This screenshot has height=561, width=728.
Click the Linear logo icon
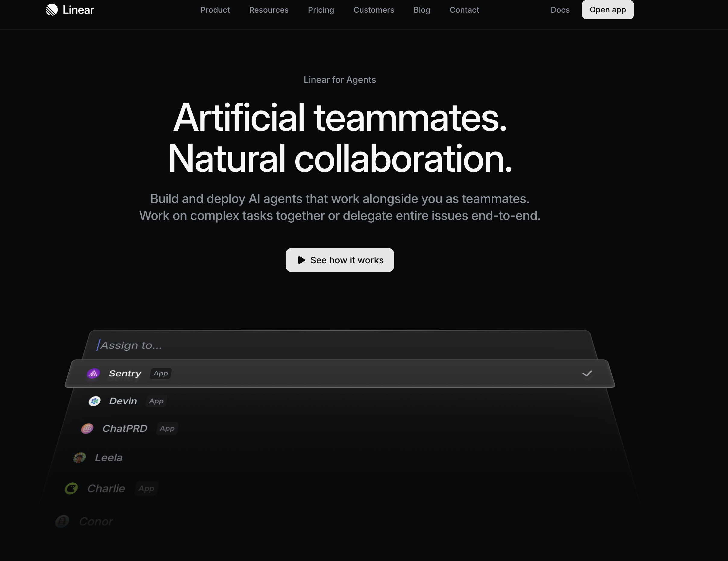(52, 10)
